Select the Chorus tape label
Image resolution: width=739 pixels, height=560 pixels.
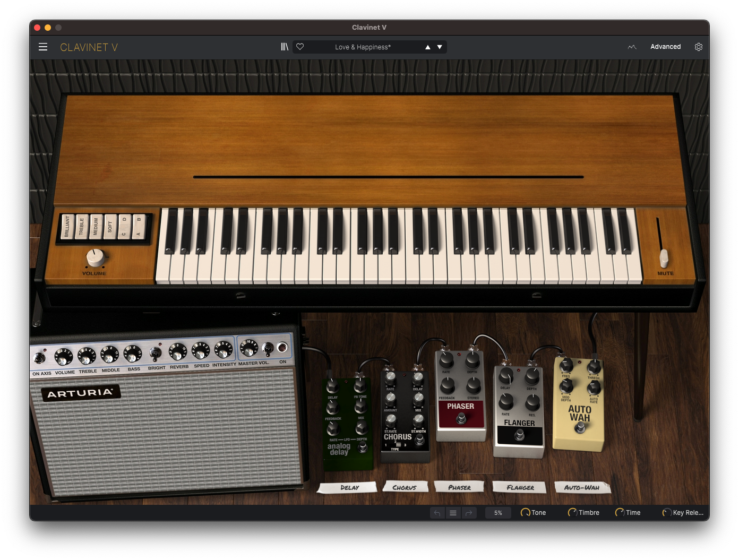pos(404,487)
